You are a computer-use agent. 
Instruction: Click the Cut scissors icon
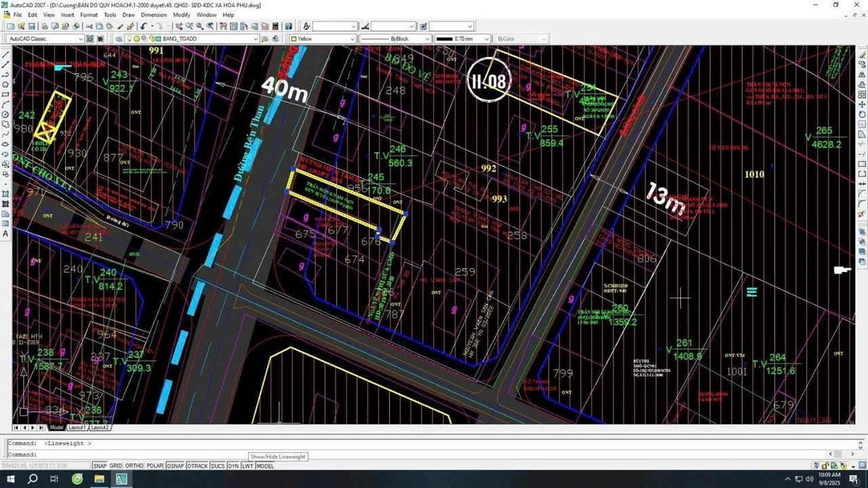coord(89,26)
